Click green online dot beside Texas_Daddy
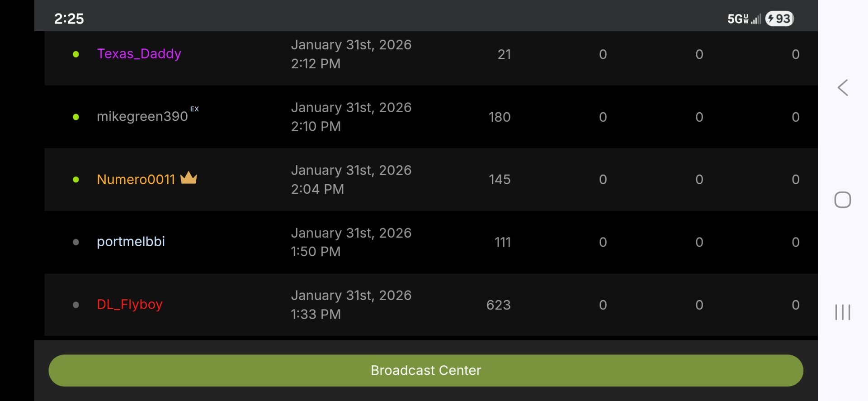This screenshot has height=401, width=868. click(76, 54)
